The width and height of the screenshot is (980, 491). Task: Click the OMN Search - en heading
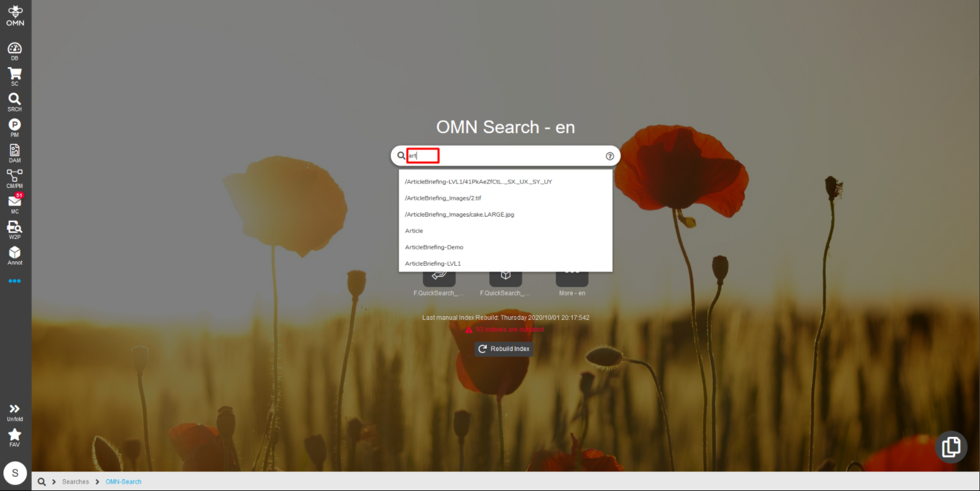tap(506, 127)
